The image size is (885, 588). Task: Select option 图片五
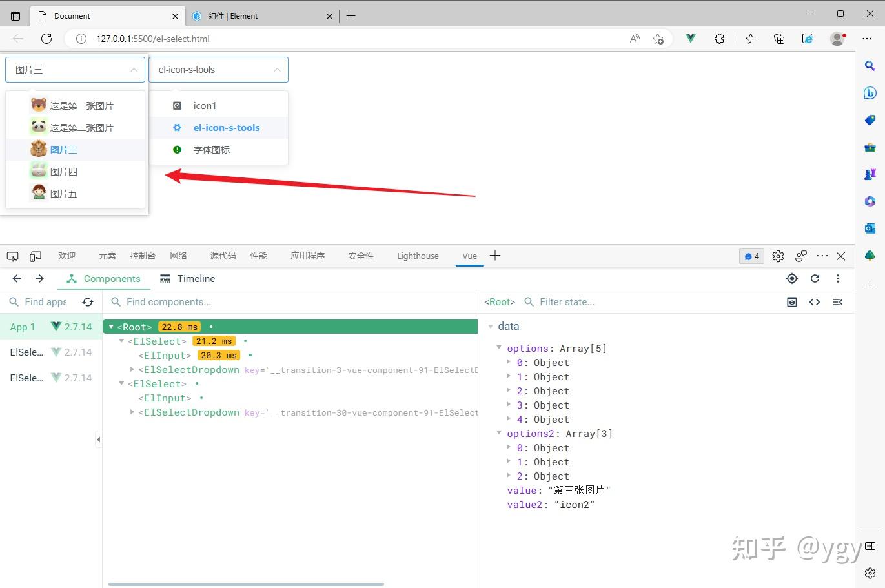(75, 194)
